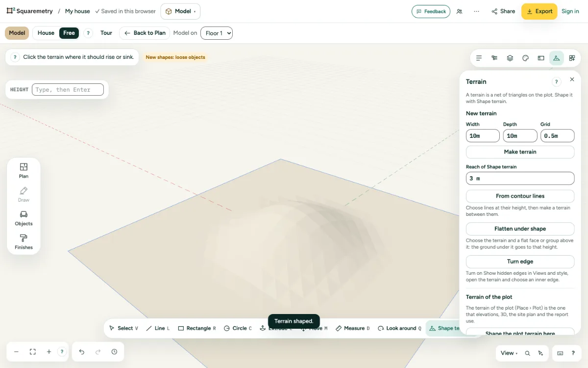Open the Tour tab
Screen dimensions: 588x368
click(x=106, y=33)
